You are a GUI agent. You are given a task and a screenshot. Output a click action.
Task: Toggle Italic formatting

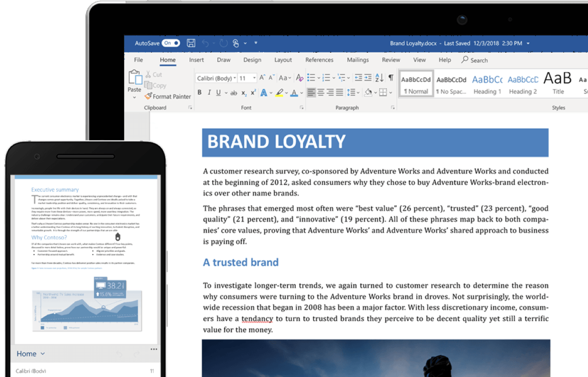[x=209, y=93]
